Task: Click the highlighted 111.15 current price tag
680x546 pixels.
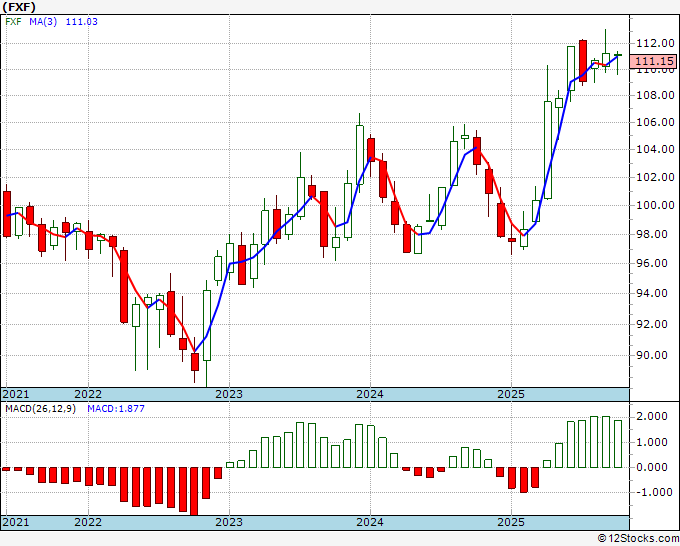Action: [655, 61]
